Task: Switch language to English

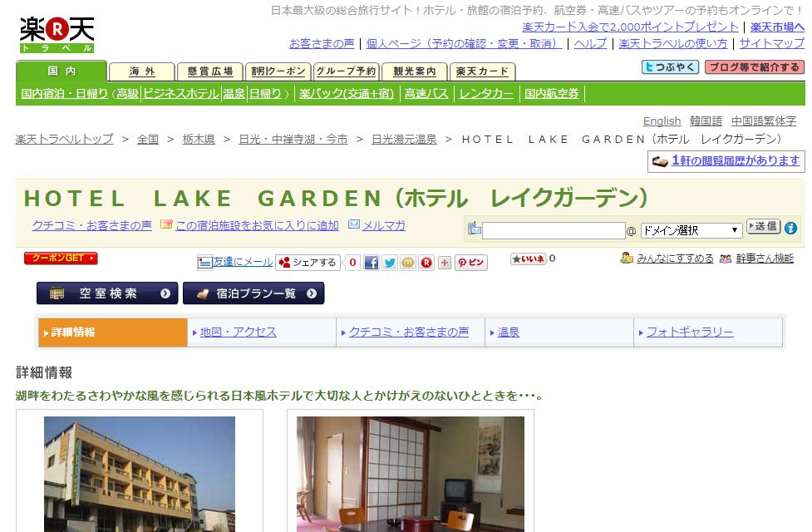Action: pos(662,121)
